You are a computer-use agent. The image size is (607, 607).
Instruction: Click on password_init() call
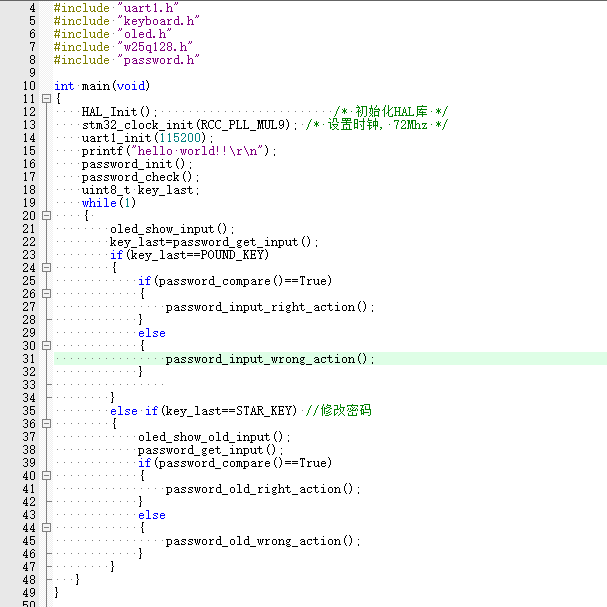pyautogui.click(x=137, y=164)
